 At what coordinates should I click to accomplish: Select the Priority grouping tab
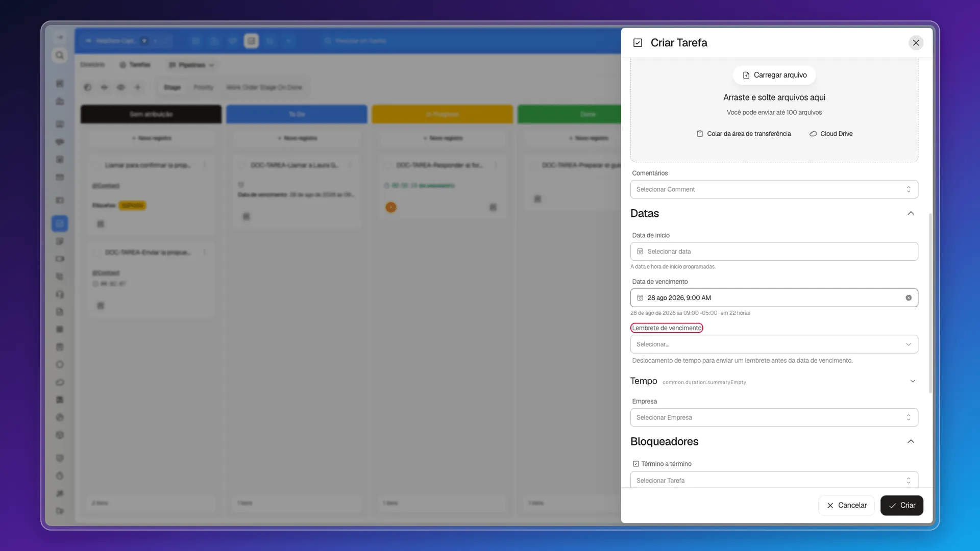203,87
